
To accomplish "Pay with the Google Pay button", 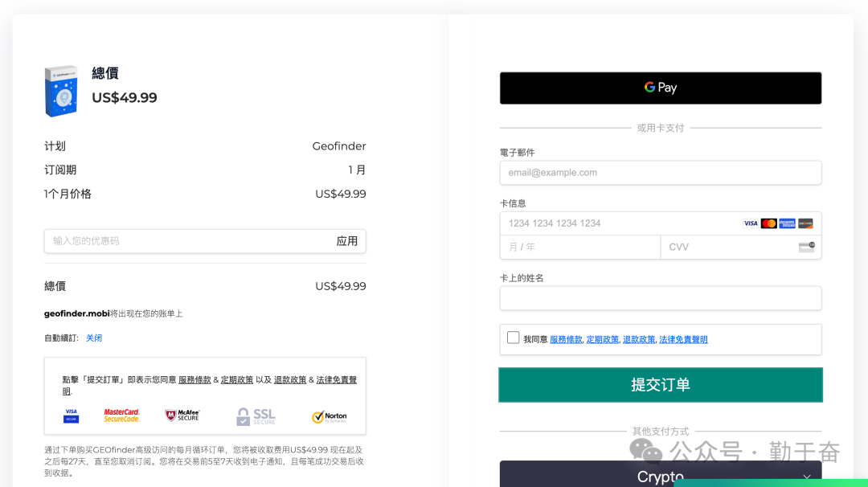I will pyautogui.click(x=660, y=88).
